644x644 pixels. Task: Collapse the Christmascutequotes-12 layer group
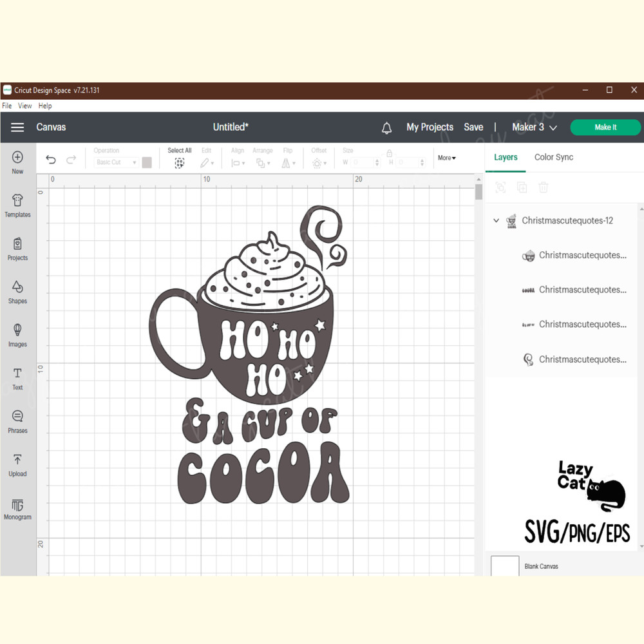[496, 220]
